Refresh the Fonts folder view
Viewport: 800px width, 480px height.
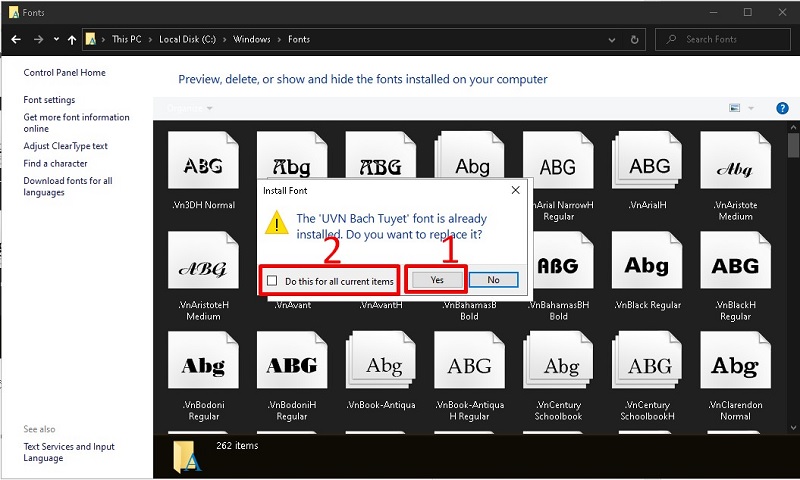(634, 39)
